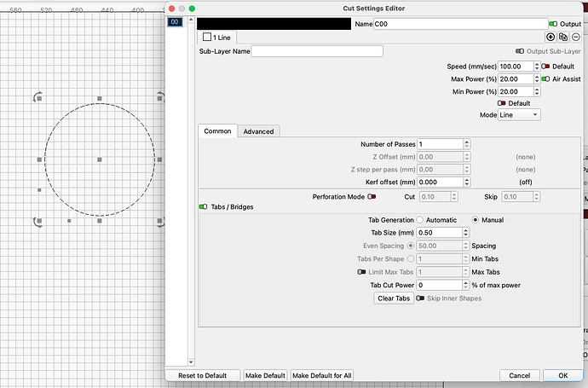This screenshot has height=388, width=588.
Task: Click the Clear Tabs button
Action: point(394,298)
